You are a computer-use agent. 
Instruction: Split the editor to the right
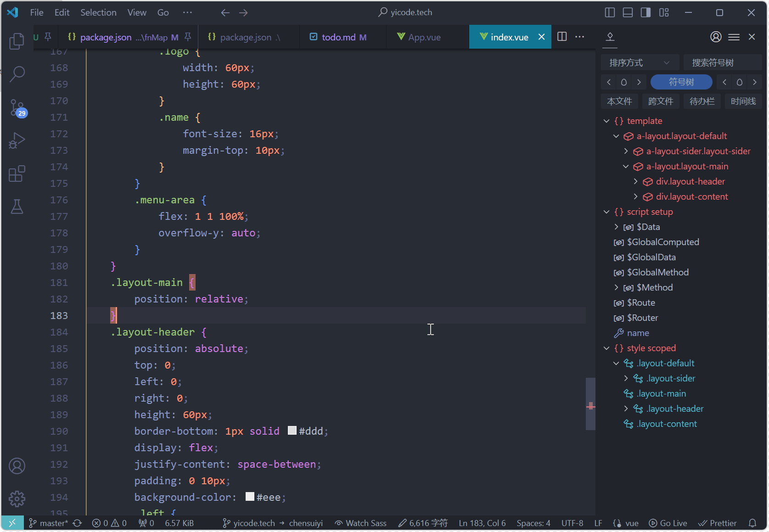[x=562, y=37]
